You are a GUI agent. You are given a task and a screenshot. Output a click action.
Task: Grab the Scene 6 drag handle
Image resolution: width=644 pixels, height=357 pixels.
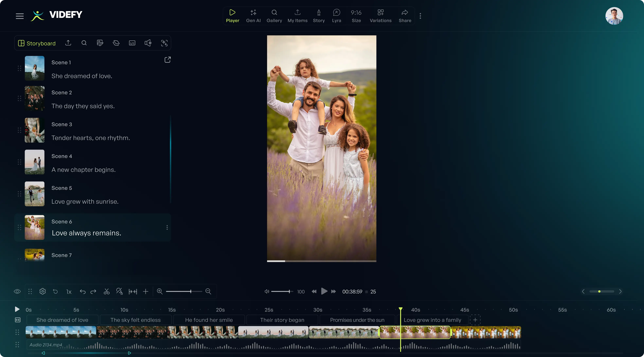[x=19, y=227]
